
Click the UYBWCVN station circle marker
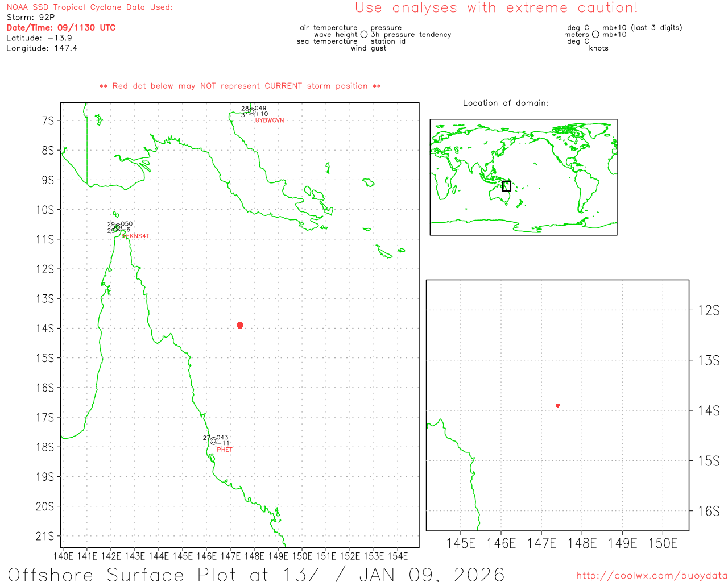click(x=251, y=111)
